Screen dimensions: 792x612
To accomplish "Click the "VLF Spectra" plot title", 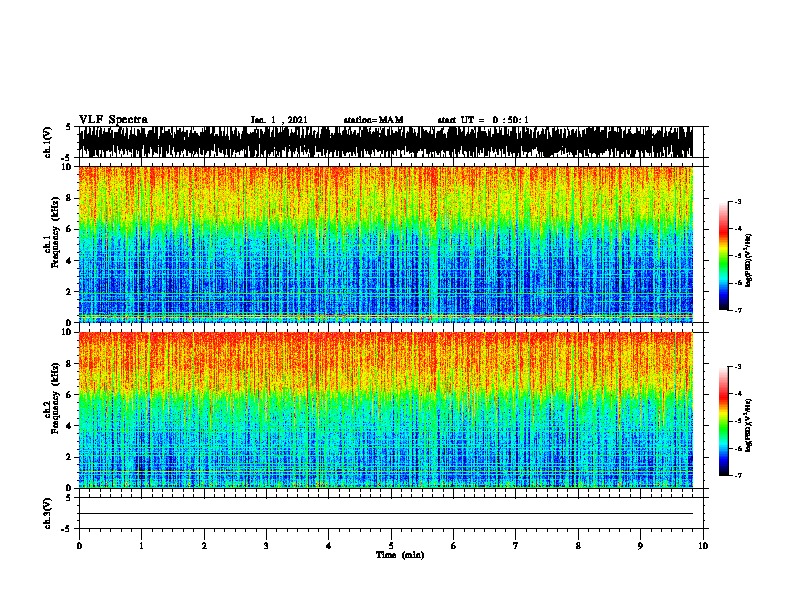I will [x=113, y=120].
